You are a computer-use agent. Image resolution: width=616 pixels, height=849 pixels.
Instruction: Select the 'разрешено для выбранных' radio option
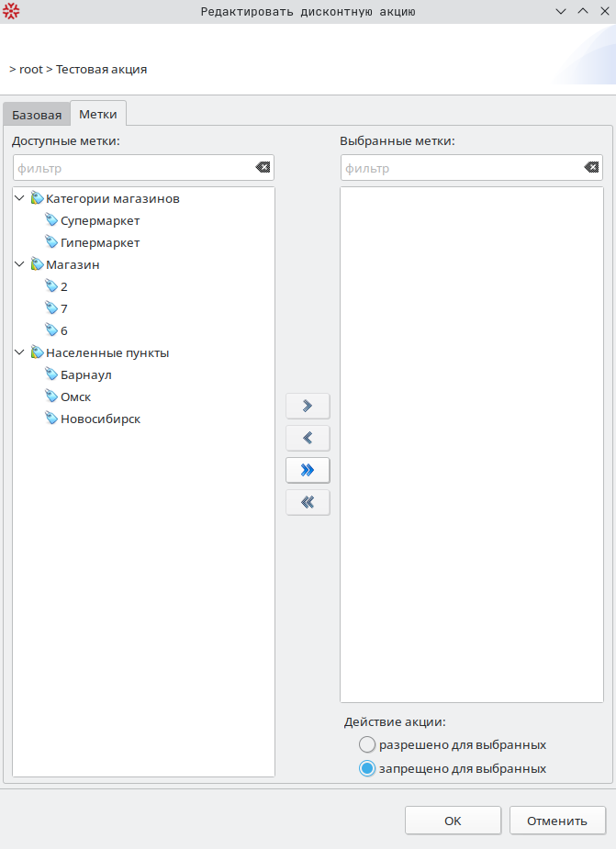367,744
